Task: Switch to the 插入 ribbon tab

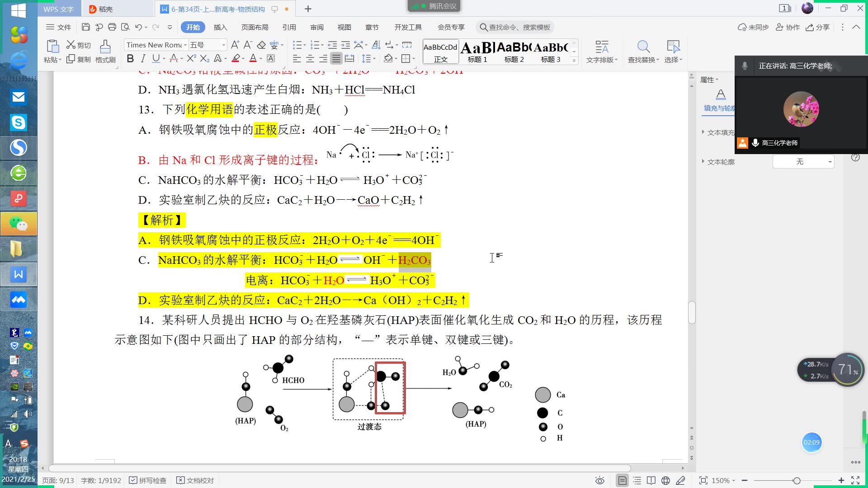Action: (220, 27)
